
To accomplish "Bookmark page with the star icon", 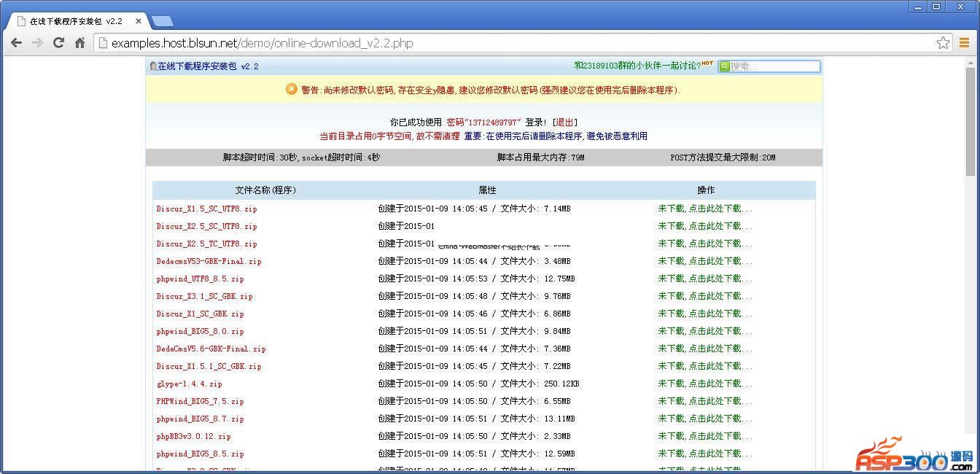I will [943, 43].
